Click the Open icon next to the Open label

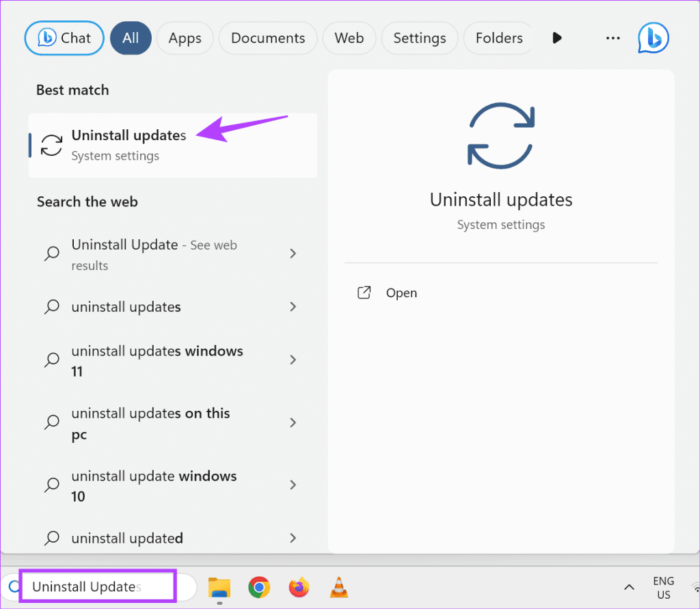tap(364, 293)
